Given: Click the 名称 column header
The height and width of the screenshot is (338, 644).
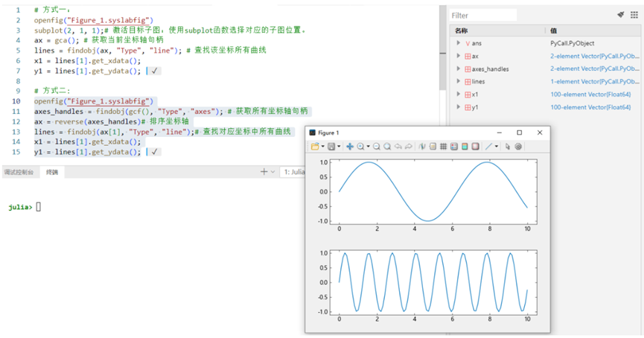Looking at the screenshot, I should [x=462, y=31].
